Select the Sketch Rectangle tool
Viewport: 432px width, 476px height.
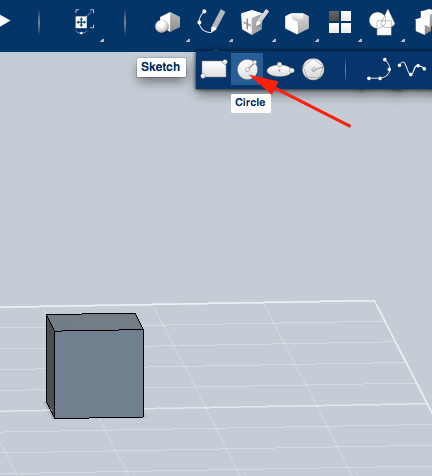coord(214,69)
